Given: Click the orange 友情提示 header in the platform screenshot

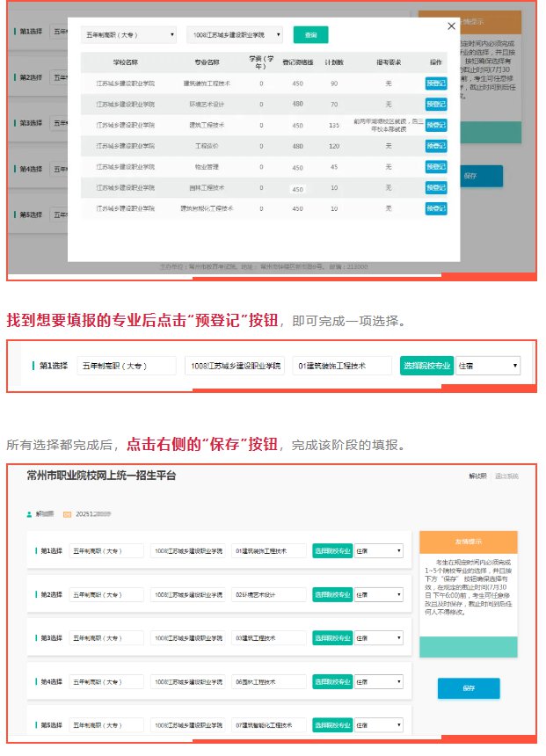Looking at the screenshot, I should tap(469, 541).
